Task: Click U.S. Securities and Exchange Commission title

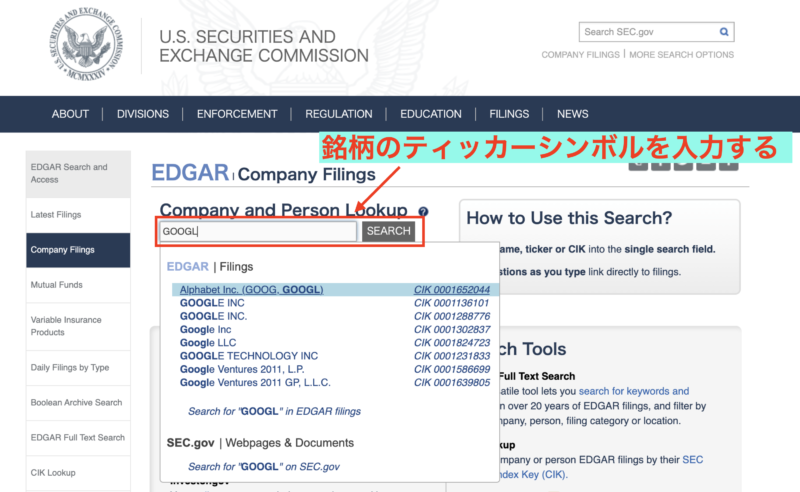Action: pyautogui.click(x=263, y=46)
